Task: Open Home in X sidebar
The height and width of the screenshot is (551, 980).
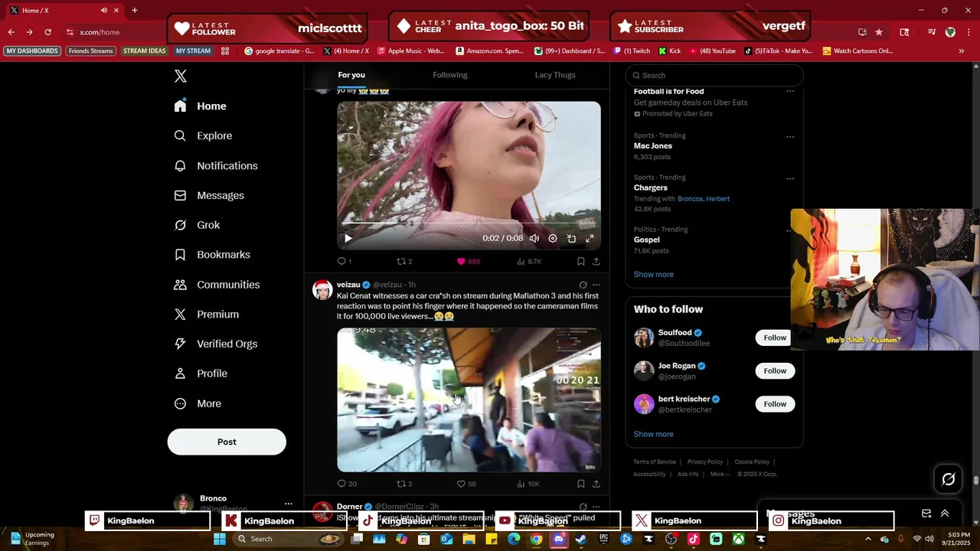Action: [200, 106]
